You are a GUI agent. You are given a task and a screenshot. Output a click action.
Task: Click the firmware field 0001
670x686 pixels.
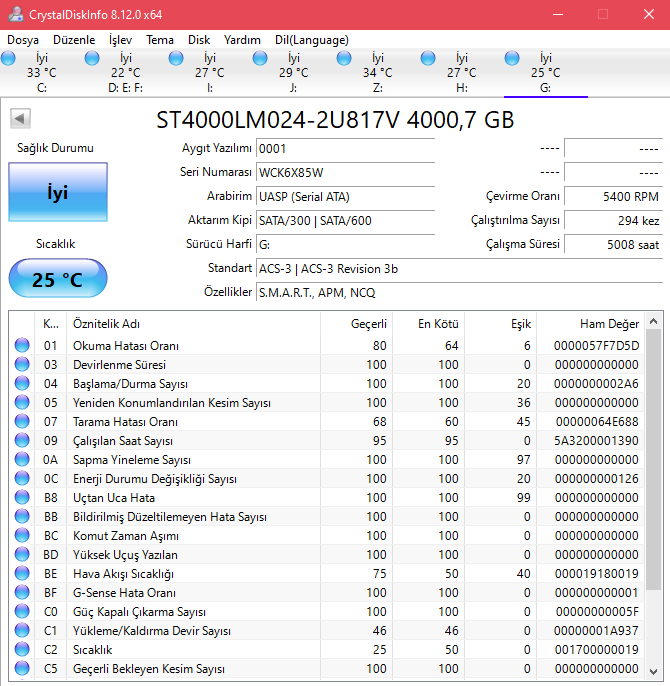[345, 149]
